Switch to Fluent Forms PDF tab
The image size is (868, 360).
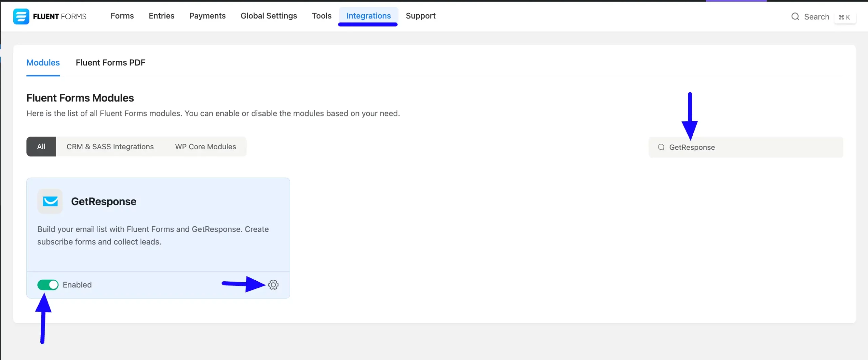(111, 63)
